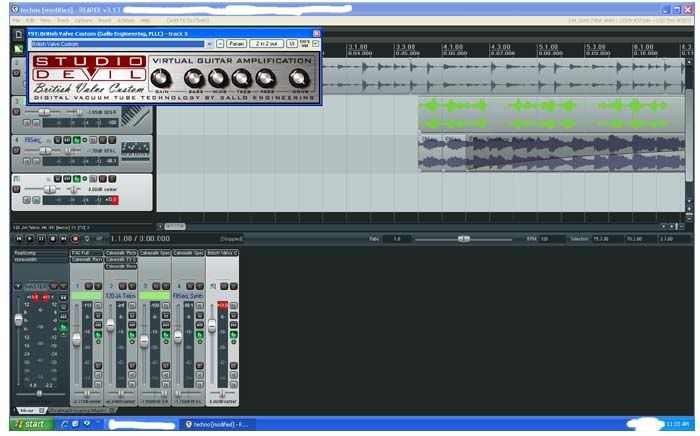Select the 120 JA Tekno mixer channel name
Image resolution: width=700 pixels, height=436 pixels.
(121, 296)
